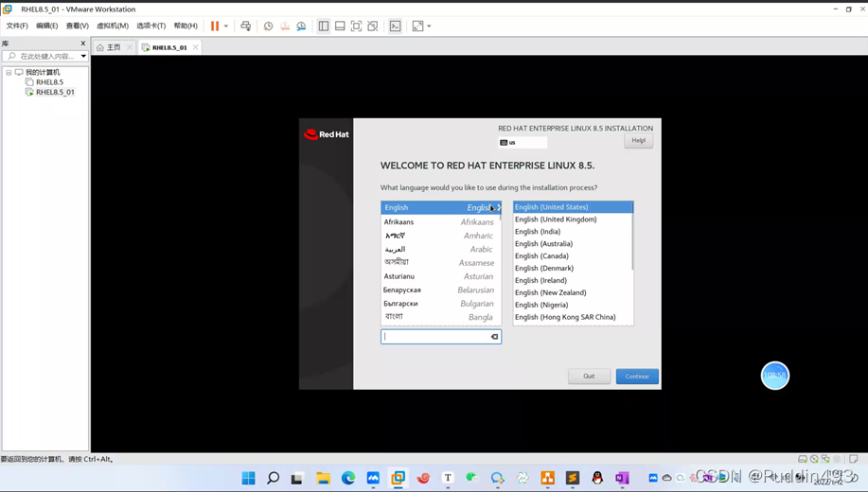Choose English (United Kingdom) locale
Viewport: 868px width, 492px height.
[573, 220]
